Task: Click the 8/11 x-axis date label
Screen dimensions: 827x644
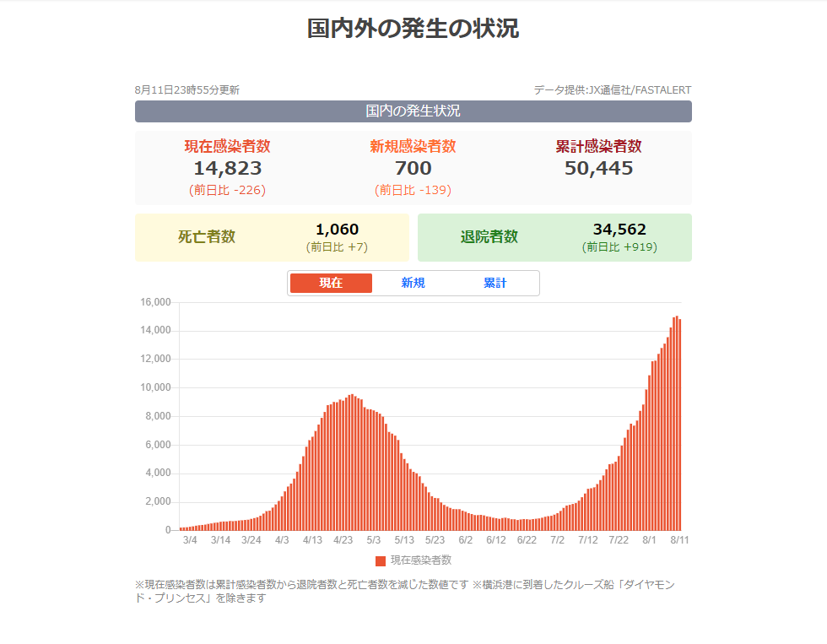Action: [679, 540]
